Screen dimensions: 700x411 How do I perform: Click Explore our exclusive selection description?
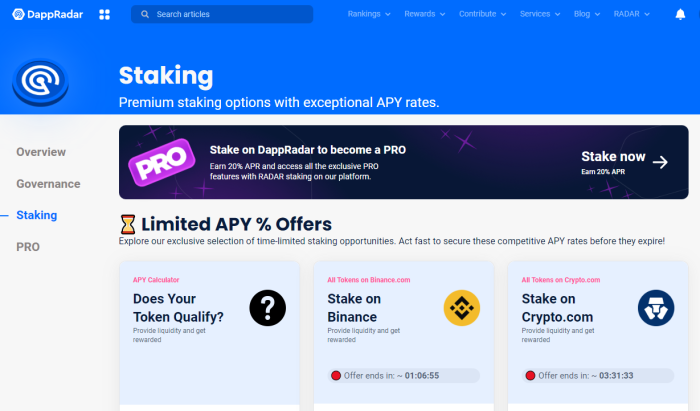point(392,241)
